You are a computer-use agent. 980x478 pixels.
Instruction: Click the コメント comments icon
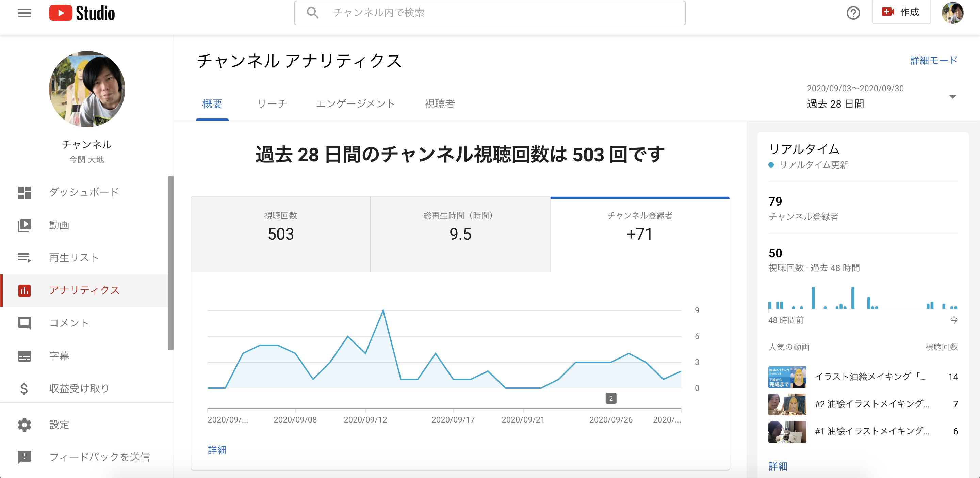coord(24,323)
